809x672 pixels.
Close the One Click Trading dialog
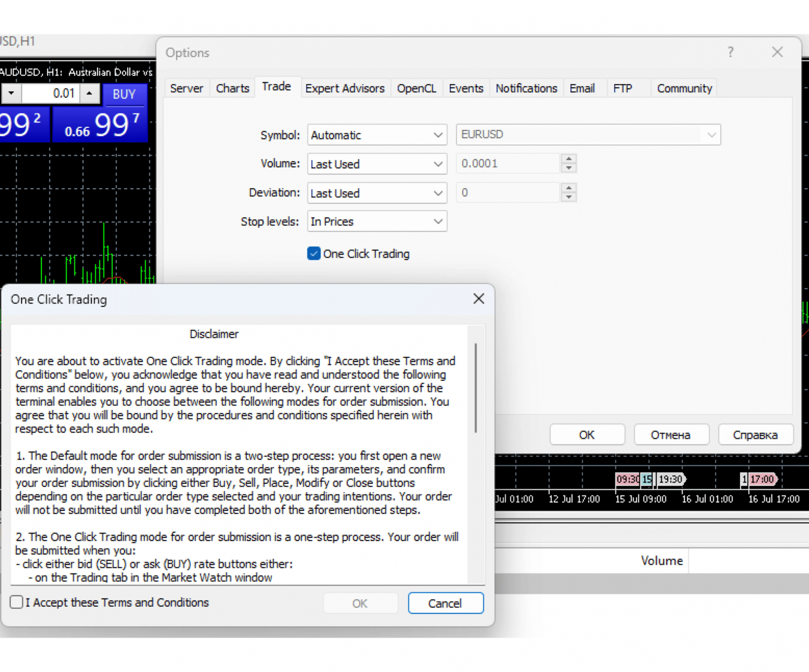click(x=478, y=299)
